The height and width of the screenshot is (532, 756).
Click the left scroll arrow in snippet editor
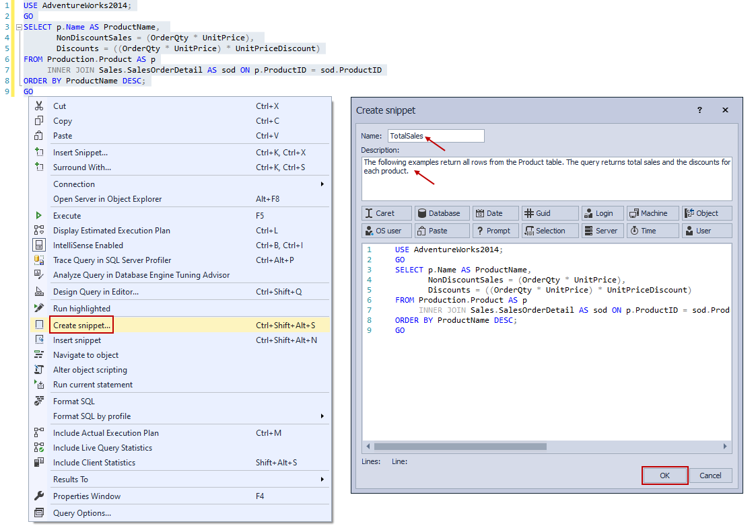[x=368, y=447]
